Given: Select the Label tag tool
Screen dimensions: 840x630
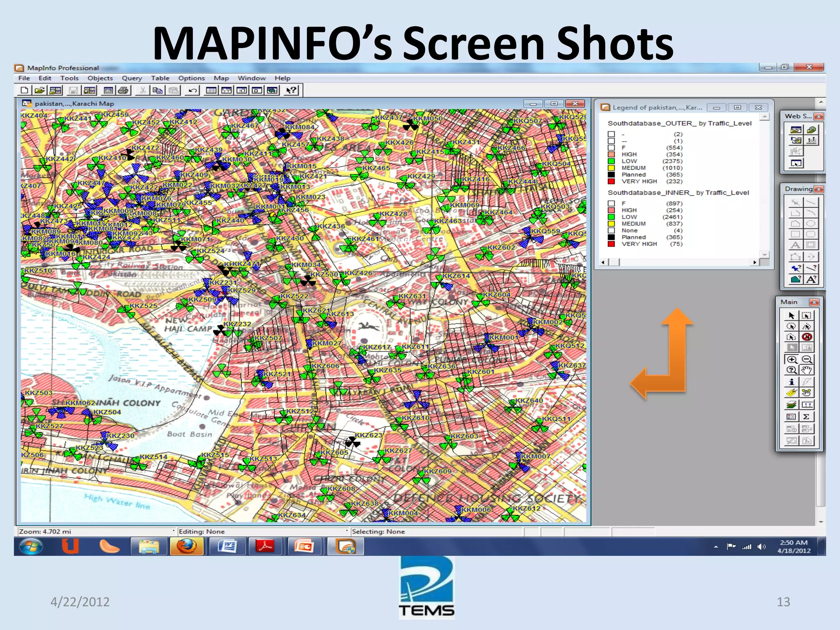Looking at the screenshot, I should coord(791,393).
